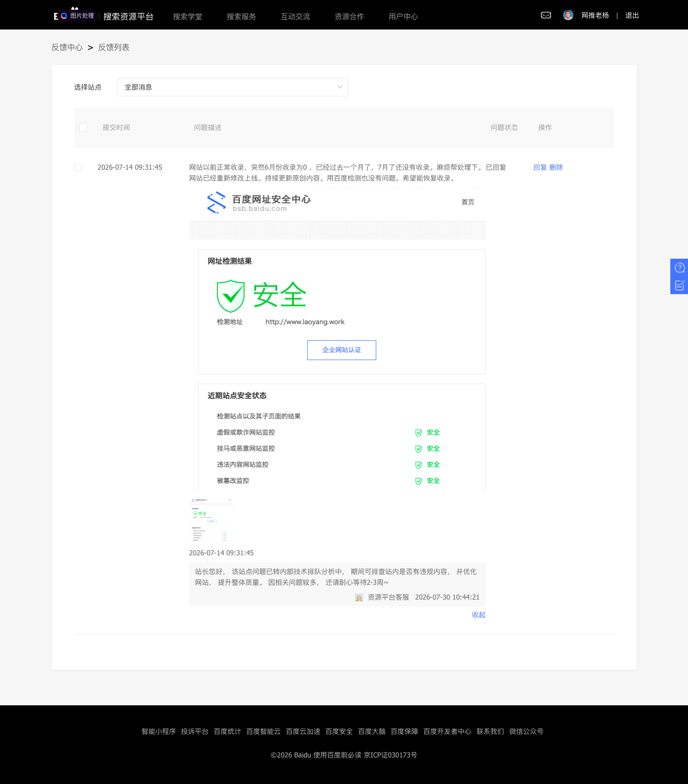Click the 操作 column header
Image resolution: width=688 pixels, height=784 pixels.
coord(545,127)
